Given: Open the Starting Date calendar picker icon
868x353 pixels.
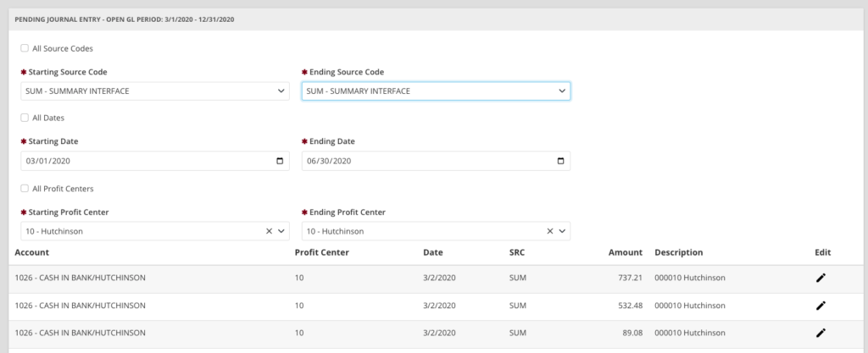Looking at the screenshot, I should click(281, 161).
